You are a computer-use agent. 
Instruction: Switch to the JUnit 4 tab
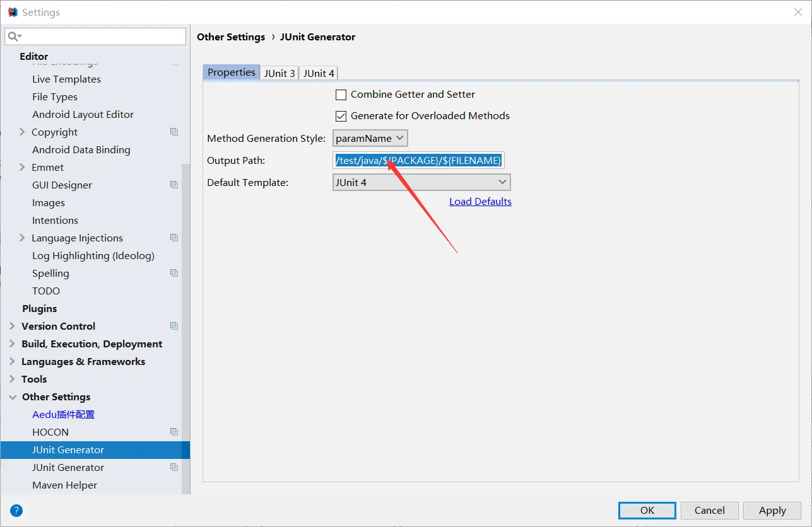tap(319, 73)
